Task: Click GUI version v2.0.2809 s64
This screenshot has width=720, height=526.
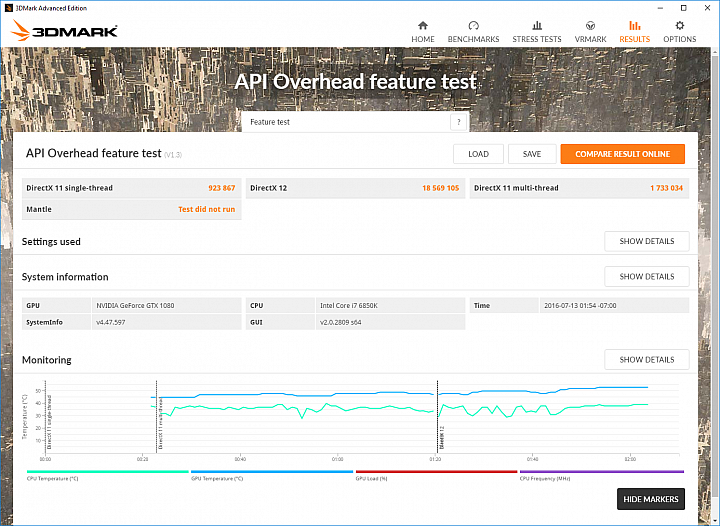Action: pyautogui.click(x=340, y=322)
